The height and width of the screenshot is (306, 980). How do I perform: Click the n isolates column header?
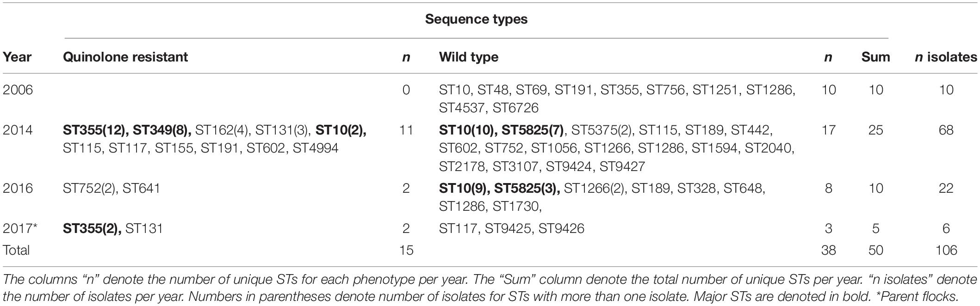coord(946,57)
